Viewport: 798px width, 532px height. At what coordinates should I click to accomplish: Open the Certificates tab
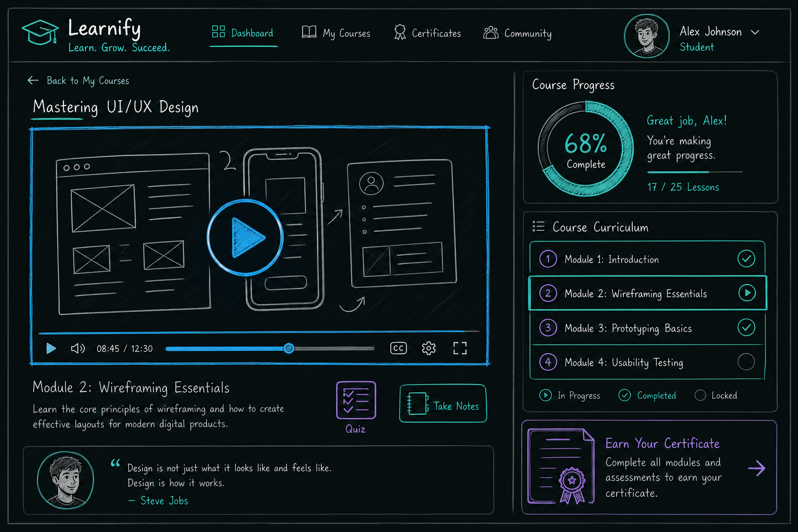pos(427,33)
